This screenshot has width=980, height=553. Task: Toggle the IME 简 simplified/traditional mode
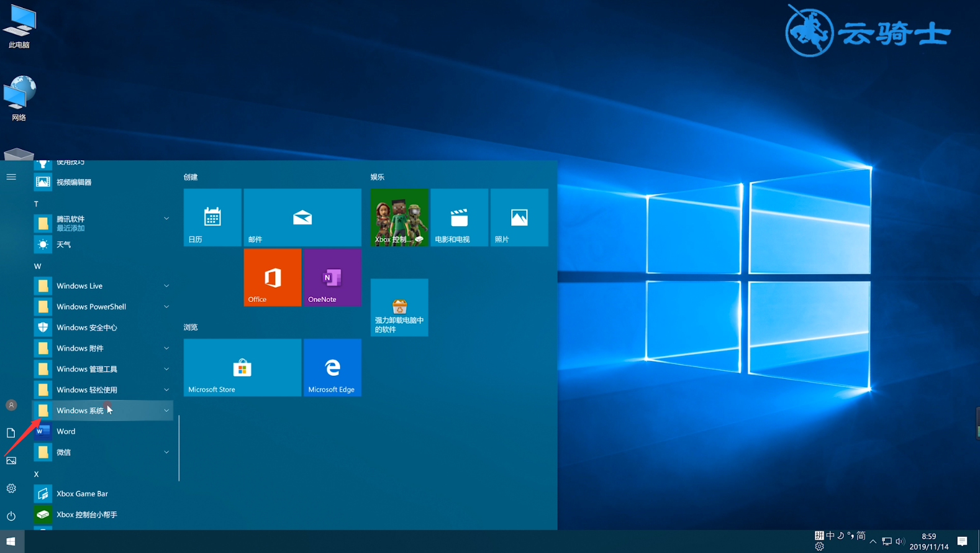(x=861, y=536)
